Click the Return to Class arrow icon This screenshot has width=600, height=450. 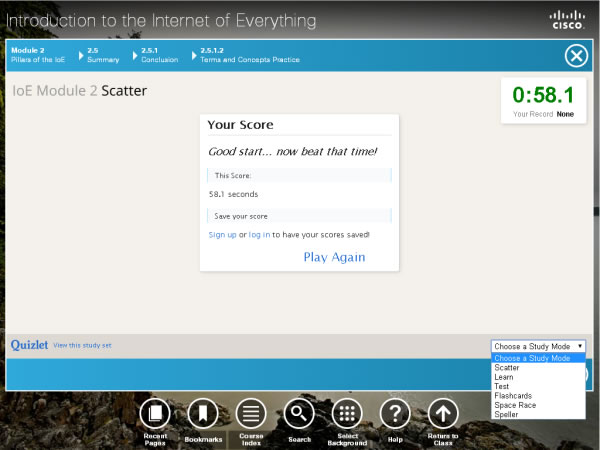(443, 412)
